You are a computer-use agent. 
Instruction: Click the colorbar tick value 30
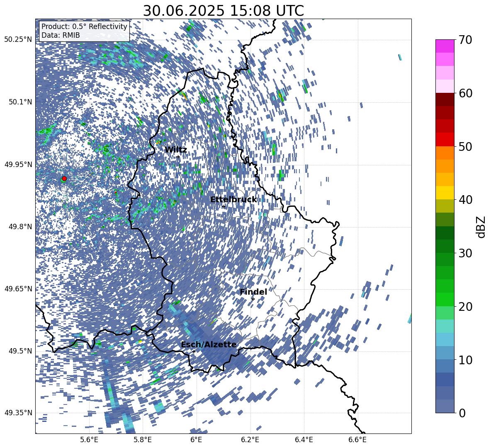coord(465,253)
